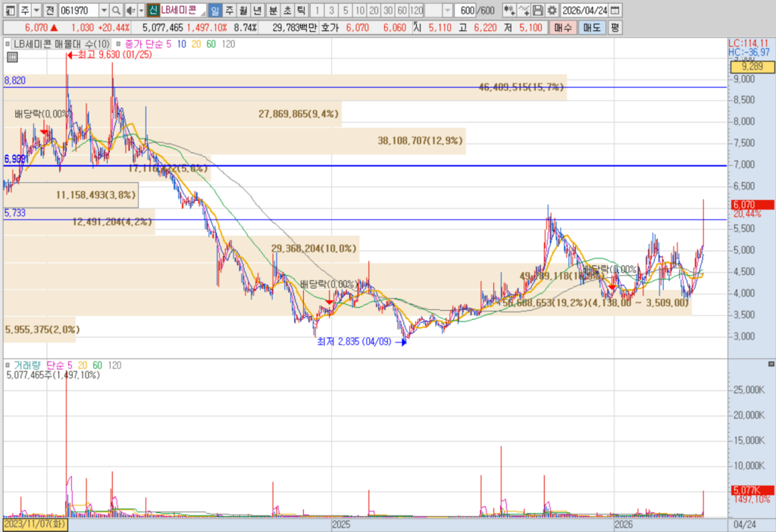The height and width of the screenshot is (532, 776).
Task: Click the green 신 badge icon
Action: [153, 11]
